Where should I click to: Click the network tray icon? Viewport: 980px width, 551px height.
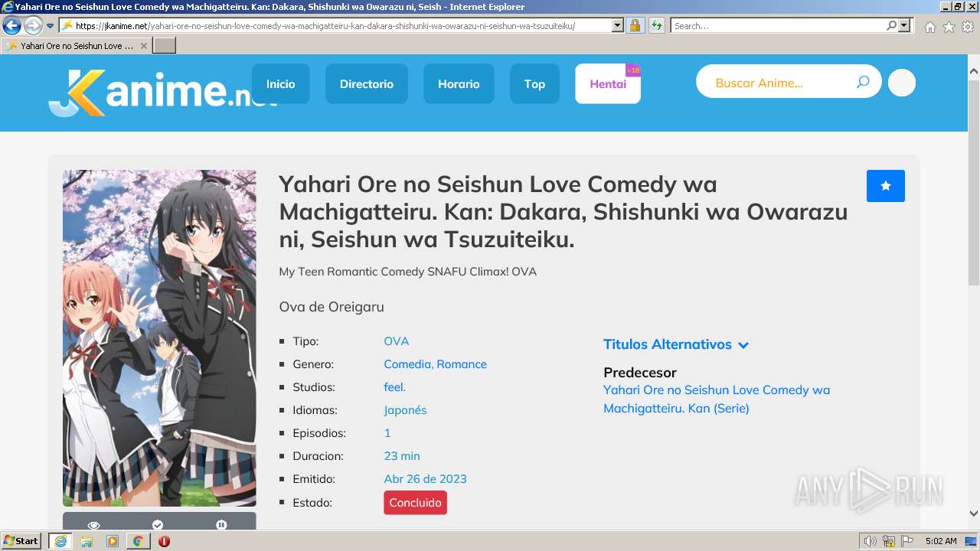tap(889, 541)
